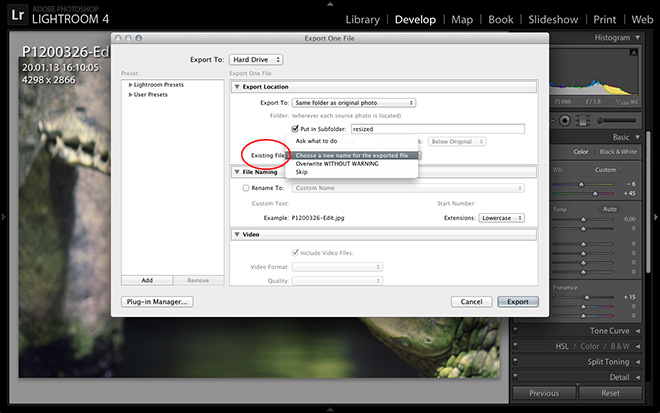Click the Export button

(518, 301)
